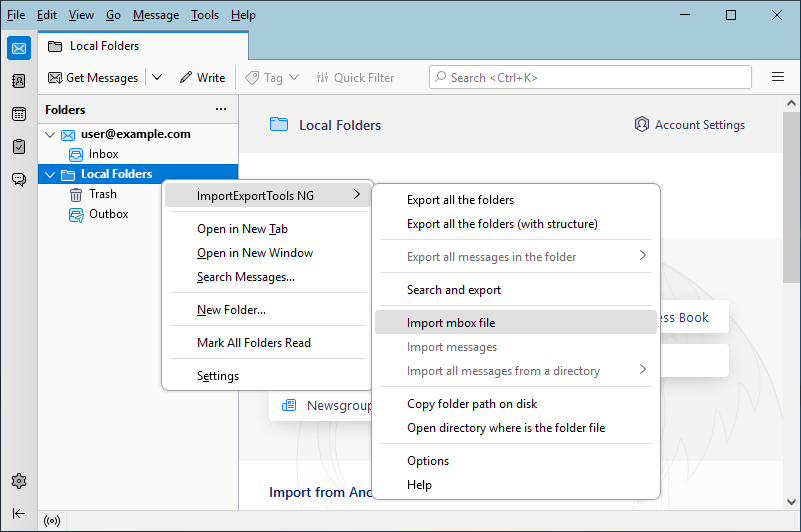Click the scrollbar down arrow
Image resolution: width=801 pixels, height=532 pixels.
(791, 502)
